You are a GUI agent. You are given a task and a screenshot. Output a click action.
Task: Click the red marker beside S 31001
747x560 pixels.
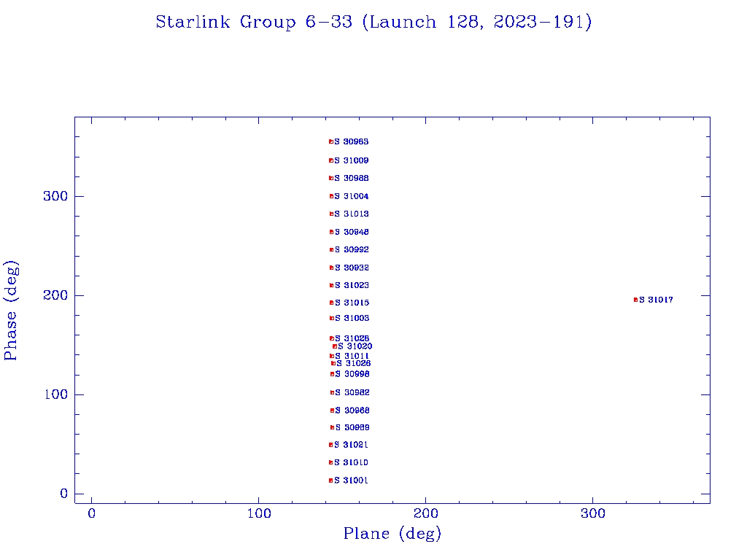click(330, 481)
